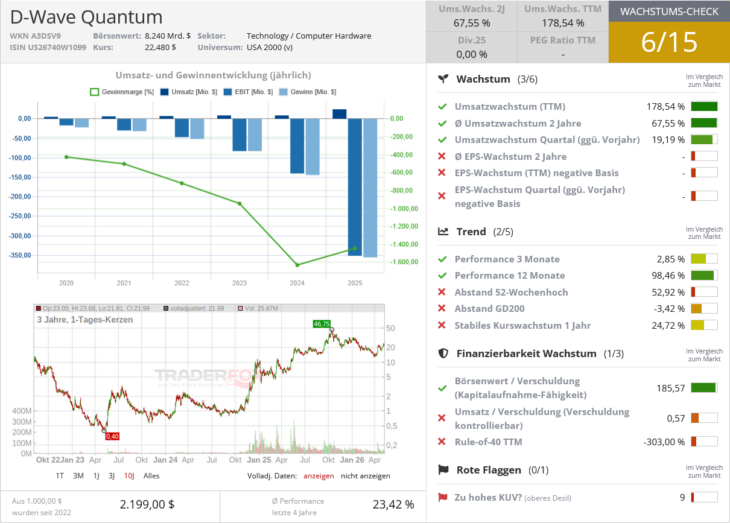The image size is (730, 523).
Task: Click Technology / Computer Hardware sector text
Action: click(x=309, y=36)
